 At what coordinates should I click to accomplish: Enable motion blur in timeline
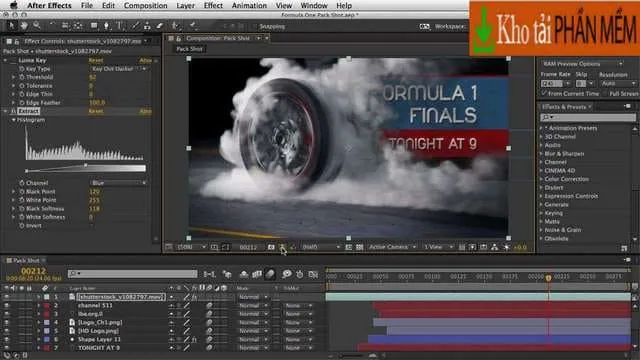[270, 274]
